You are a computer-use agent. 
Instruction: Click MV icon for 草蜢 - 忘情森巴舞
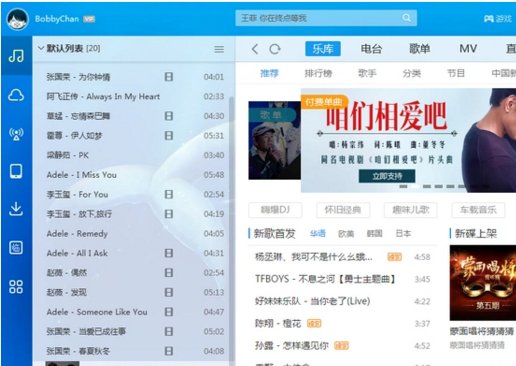pos(169,116)
